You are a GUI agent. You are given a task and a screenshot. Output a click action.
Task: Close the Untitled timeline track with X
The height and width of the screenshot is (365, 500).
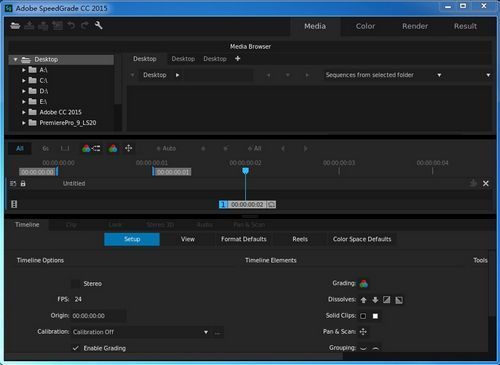coord(486,183)
